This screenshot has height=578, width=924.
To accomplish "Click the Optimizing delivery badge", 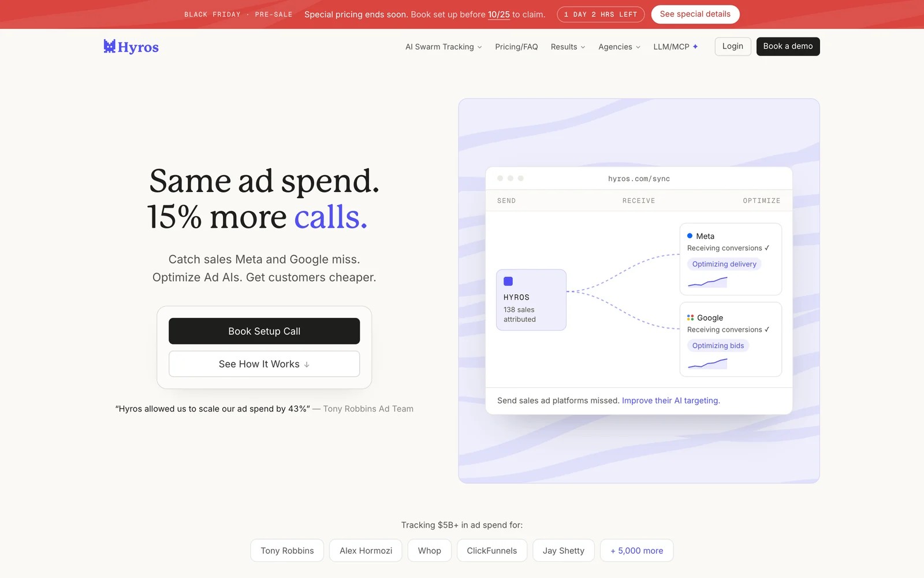I will (724, 264).
